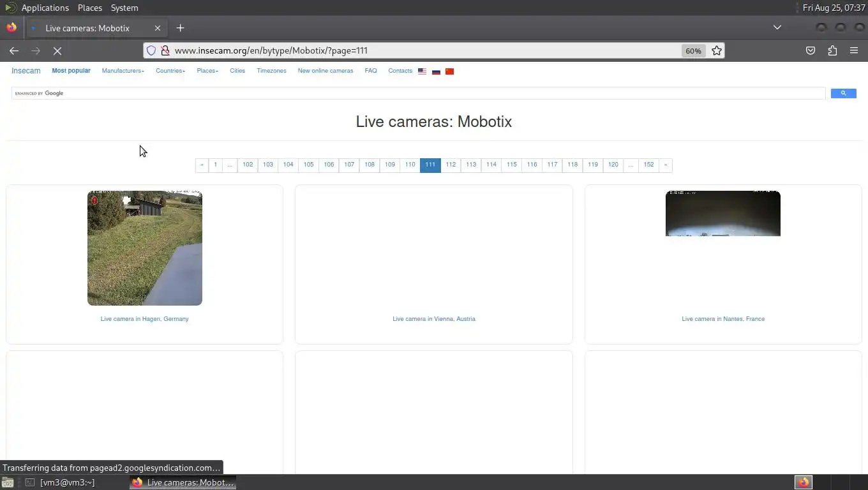
Task: Click the Google custom search field
Action: point(419,93)
